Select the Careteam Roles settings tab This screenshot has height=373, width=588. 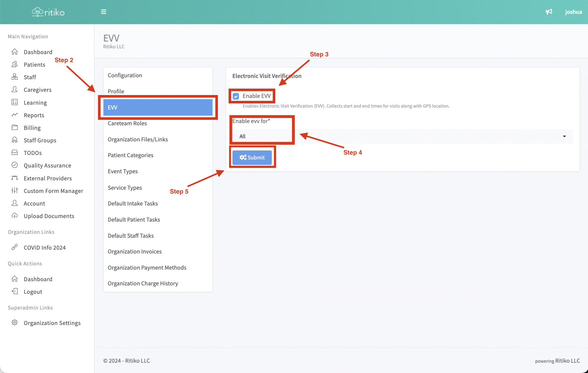pos(127,123)
